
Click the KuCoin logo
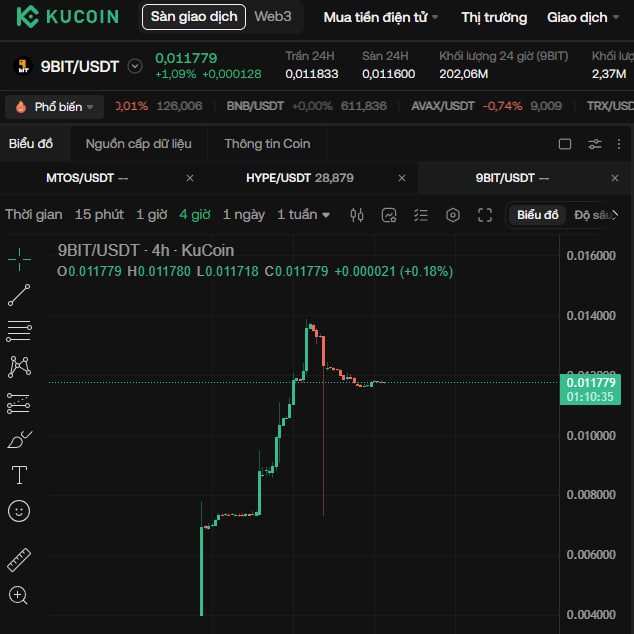tap(68, 17)
